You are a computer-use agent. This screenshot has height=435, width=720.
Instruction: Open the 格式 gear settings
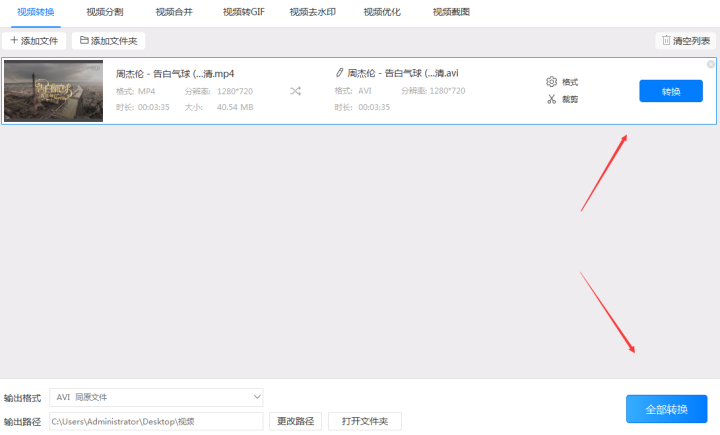pos(562,82)
